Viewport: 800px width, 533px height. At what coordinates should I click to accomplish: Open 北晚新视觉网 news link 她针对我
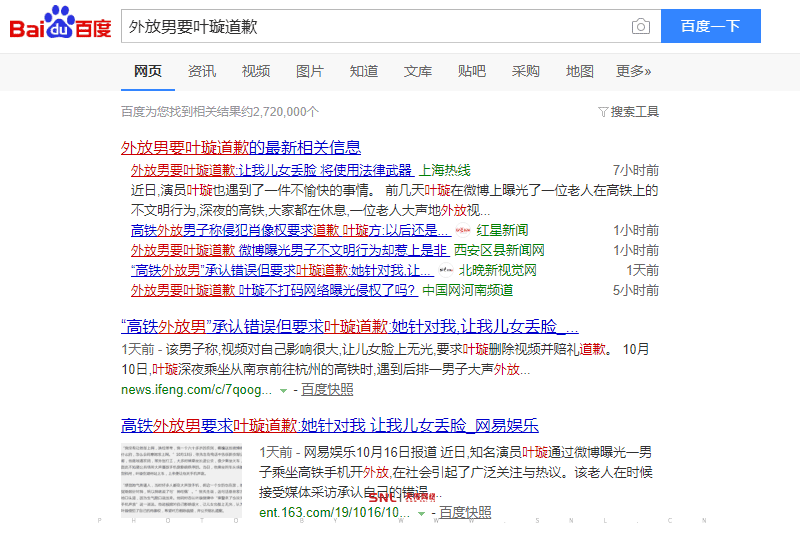click(x=282, y=270)
